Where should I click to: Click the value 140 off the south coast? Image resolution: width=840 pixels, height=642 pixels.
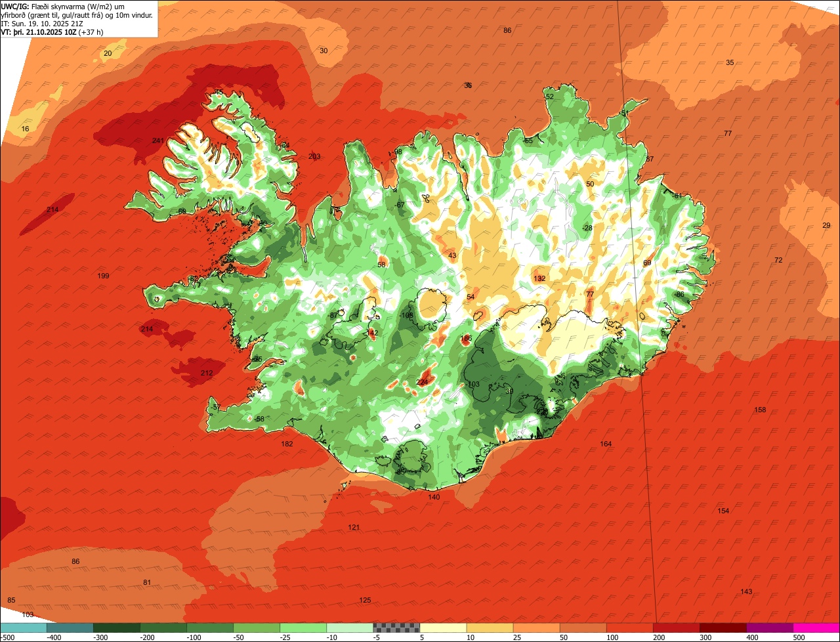434,497
